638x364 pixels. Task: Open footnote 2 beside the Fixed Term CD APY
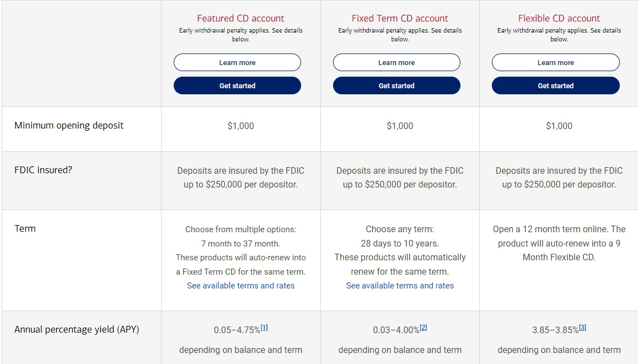(x=423, y=328)
